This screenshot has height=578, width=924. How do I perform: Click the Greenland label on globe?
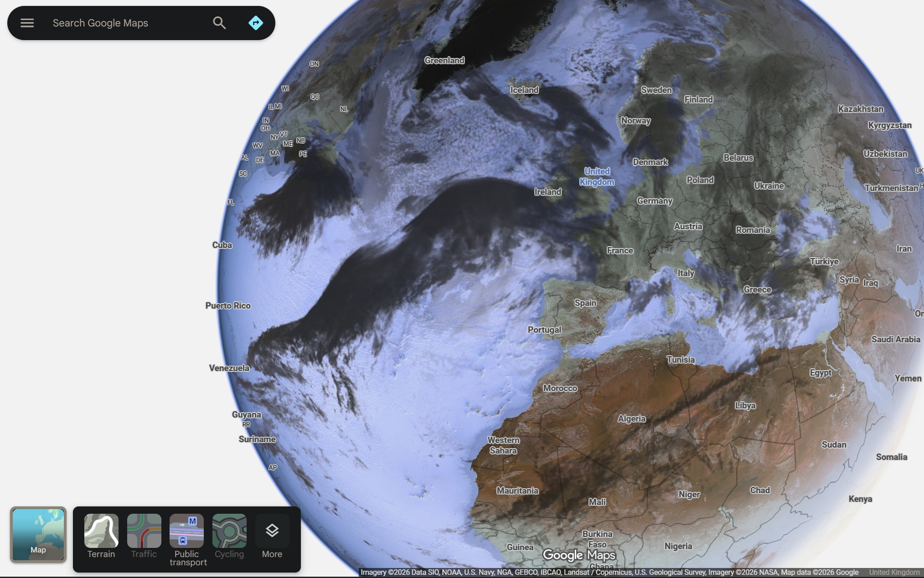click(444, 60)
